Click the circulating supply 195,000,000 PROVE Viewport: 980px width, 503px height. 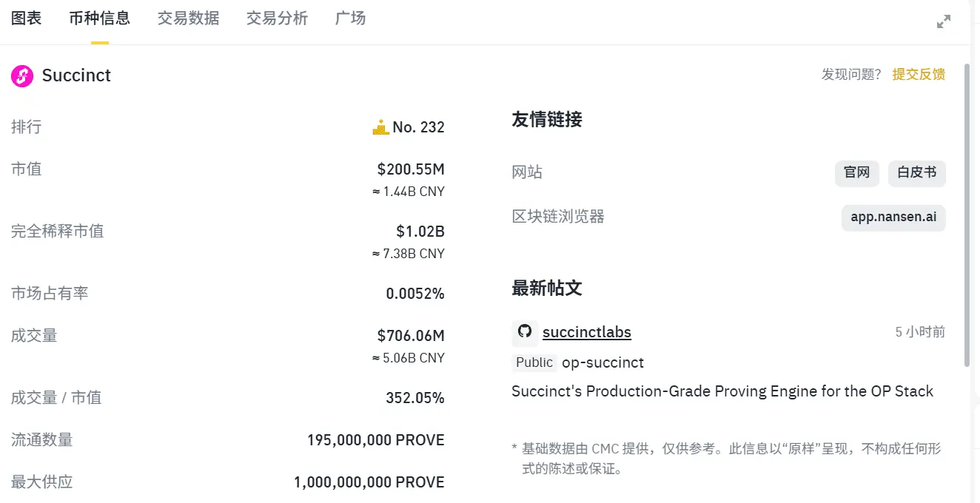click(376, 440)
